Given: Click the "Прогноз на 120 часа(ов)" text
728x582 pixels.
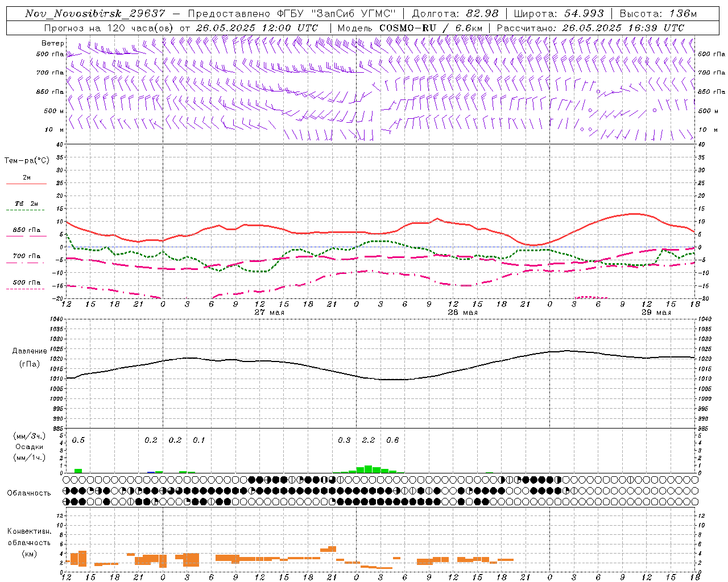Looking at the screenshot, I should [x=109, y=28].
